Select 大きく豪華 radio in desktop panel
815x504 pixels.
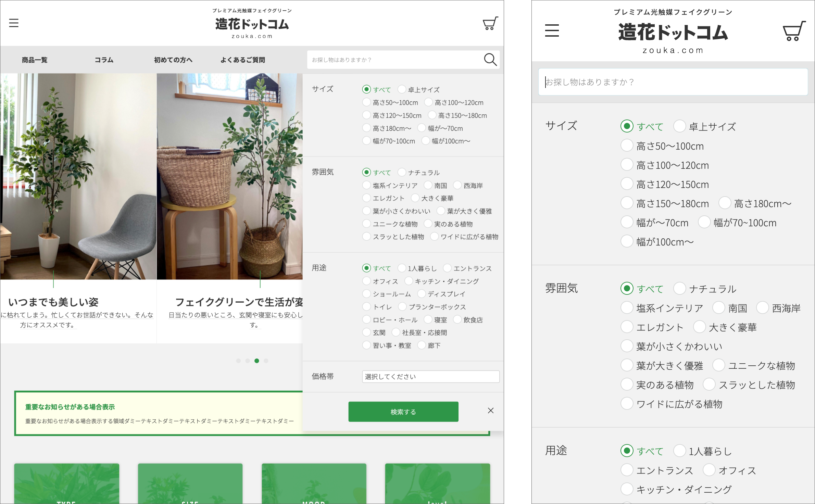(x=415, y=198)
